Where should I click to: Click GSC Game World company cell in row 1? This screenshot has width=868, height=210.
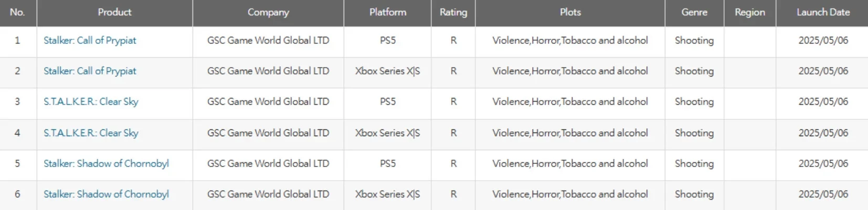(268, 40)
